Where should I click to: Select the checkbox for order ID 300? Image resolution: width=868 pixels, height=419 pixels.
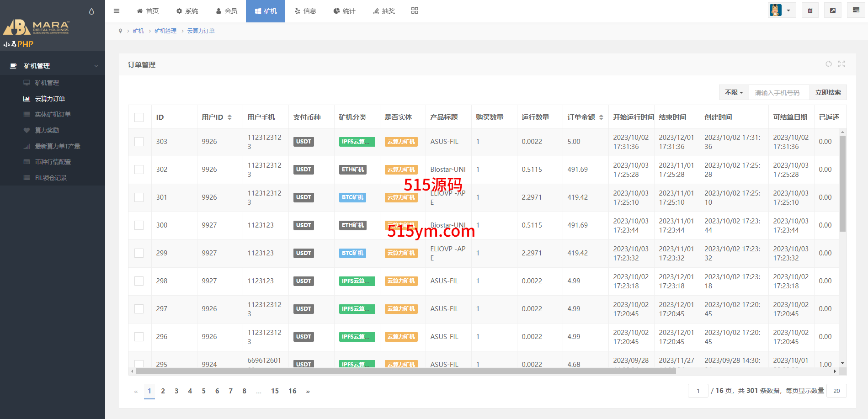(139, 225)
